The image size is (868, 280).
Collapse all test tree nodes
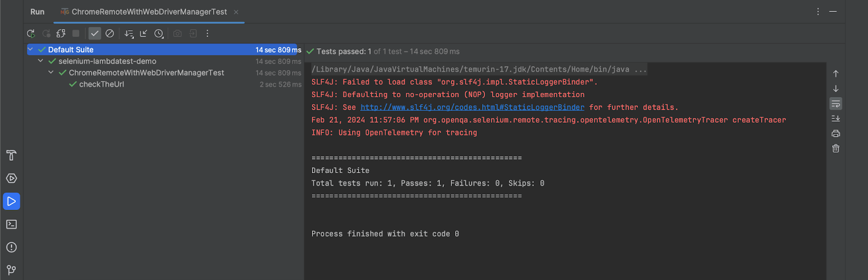coord(143,34)
